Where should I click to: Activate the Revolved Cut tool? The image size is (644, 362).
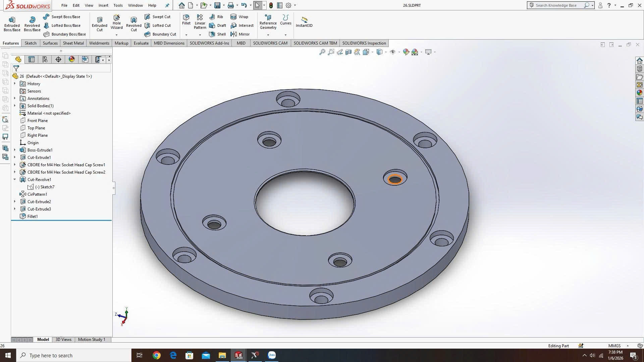point(134,24)
